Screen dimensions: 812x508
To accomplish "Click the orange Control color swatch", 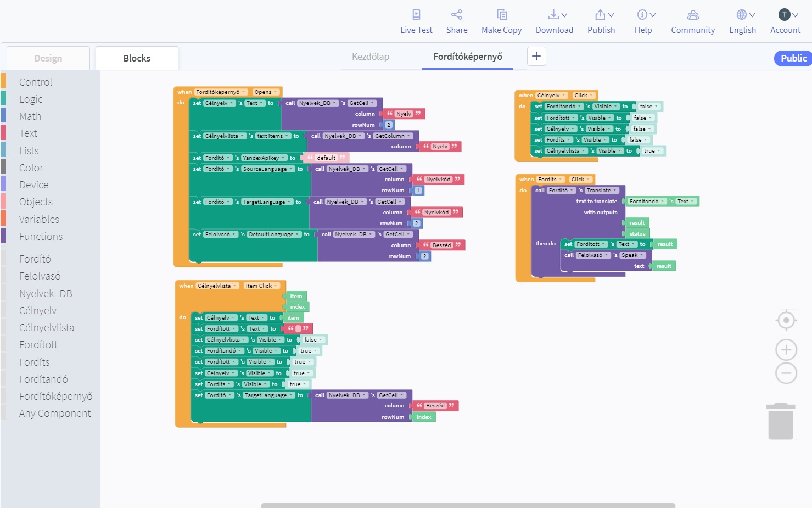I will pos(3,81).
